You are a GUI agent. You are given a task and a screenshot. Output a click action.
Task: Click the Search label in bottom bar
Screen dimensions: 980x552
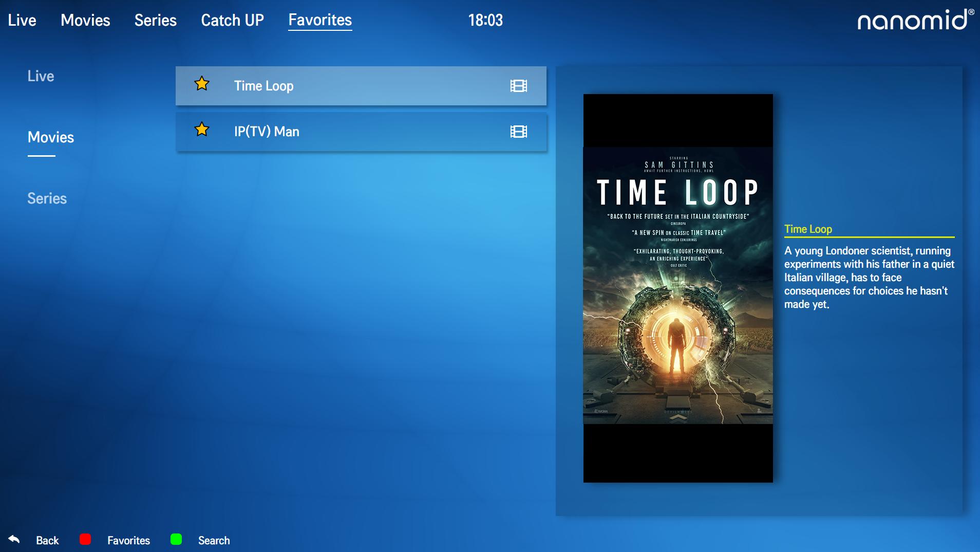214,540
